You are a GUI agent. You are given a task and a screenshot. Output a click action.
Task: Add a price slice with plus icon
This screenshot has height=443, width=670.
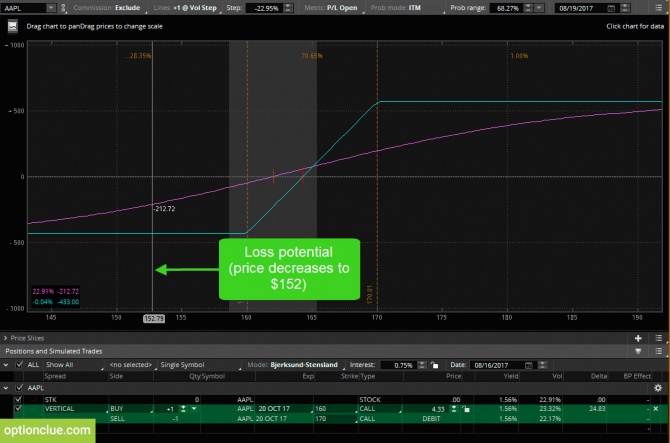(x=638, y=338)
